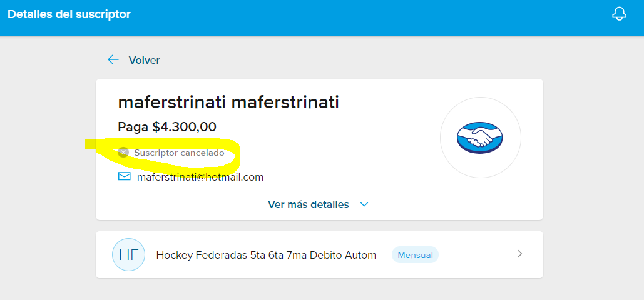Click the circular frame around the logo

(481, 137)
